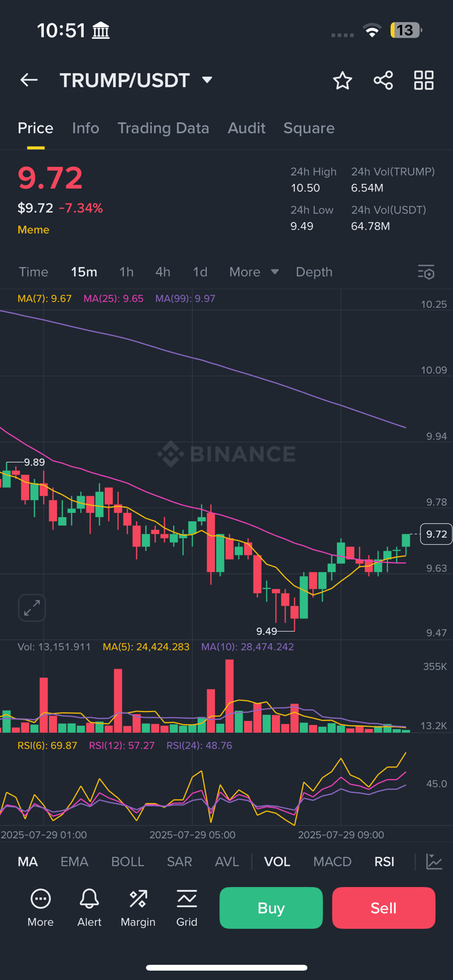Open the indicator chart icon after RSI
This screenshot has height=980, width=453.
[434, 861]
